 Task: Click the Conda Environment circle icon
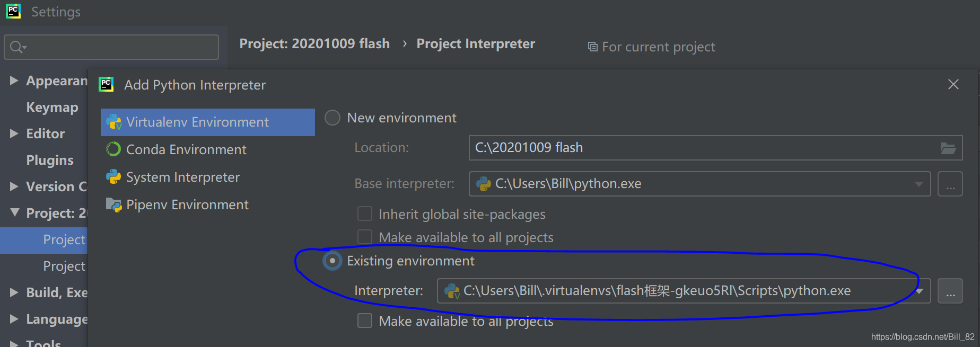(x=113, y=149)
